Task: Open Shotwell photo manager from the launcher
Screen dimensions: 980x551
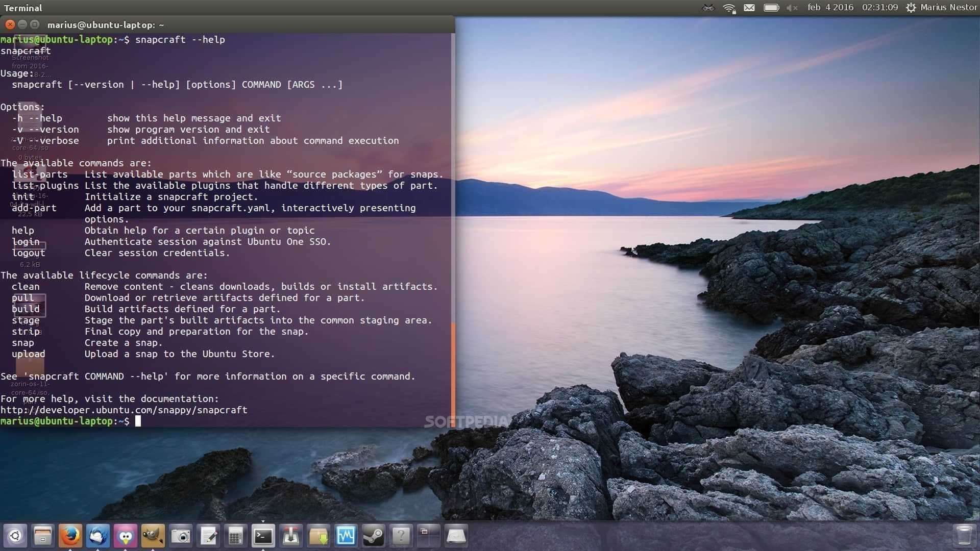Action: [181, 536]
